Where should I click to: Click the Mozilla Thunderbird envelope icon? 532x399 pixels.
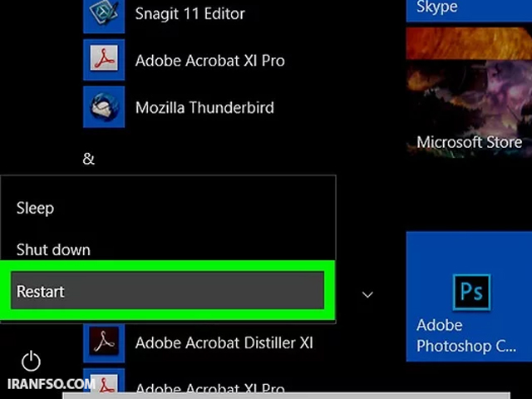tap(104, 107)
